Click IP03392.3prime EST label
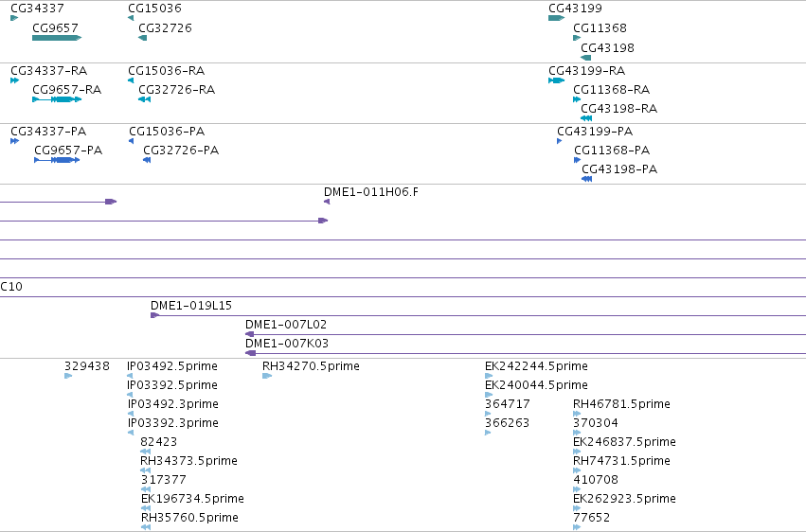 (172, 422)
